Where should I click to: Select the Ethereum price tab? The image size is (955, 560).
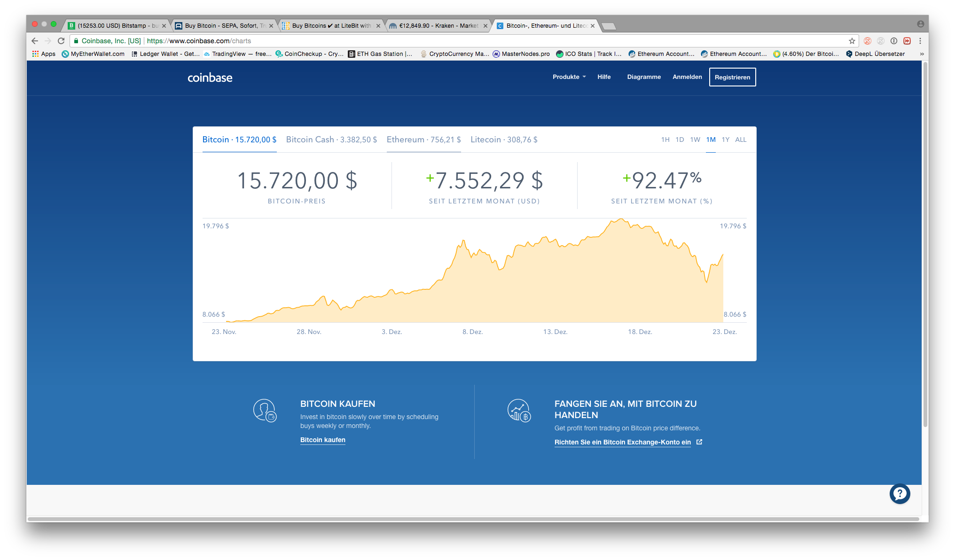click(x=423, y=140)
